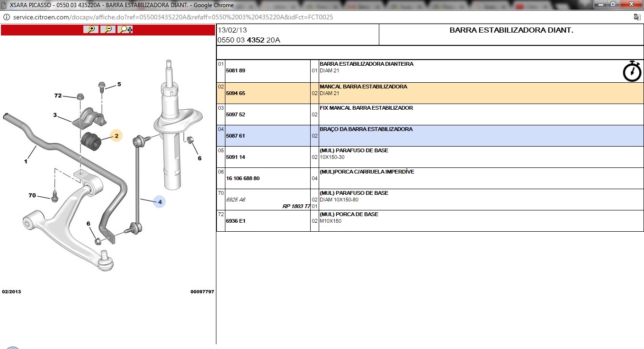Select the zoom-and-pan magnifier tool
The width and height of the screenshot is (644, 349).
pyautogui.click(x=126, y=29)
